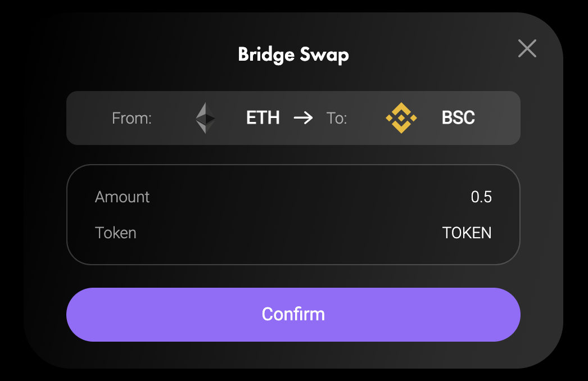Screen dimensions: 588x381
Task: Click the chain selection bar
Action: click(x=293, y=118)
